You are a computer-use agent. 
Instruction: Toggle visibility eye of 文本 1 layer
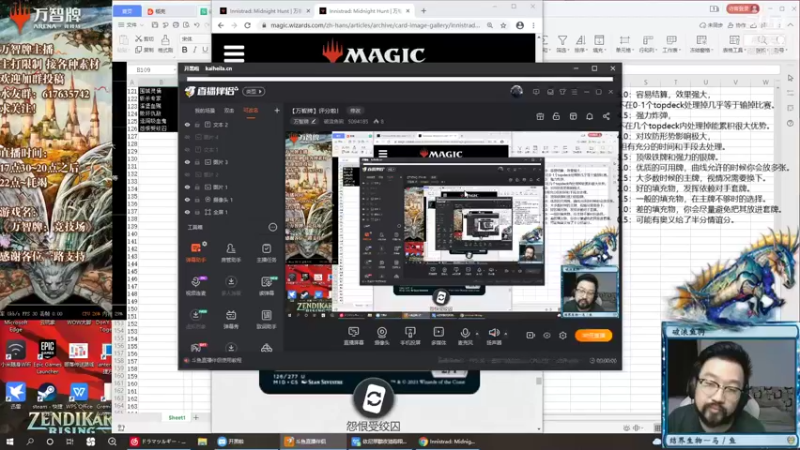coord(187,150)
